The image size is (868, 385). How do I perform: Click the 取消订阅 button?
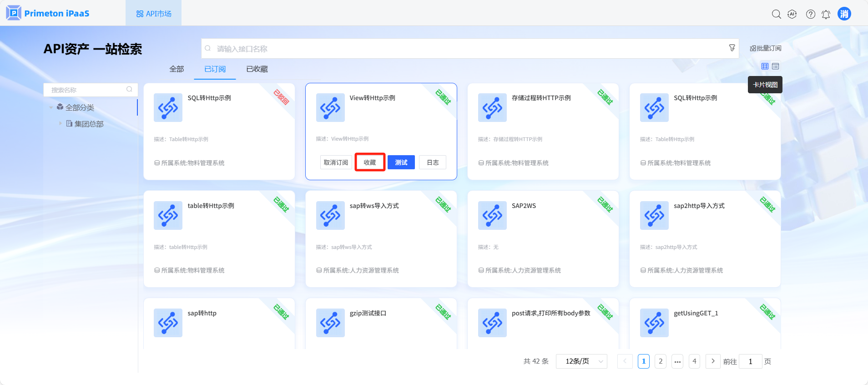point(336,162)
